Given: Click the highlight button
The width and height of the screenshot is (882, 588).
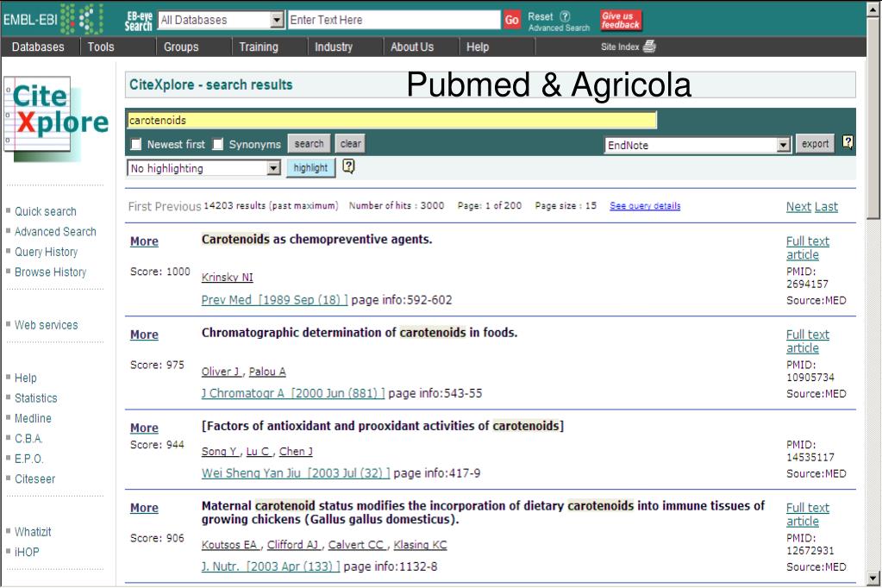Looking at the screenshot, I should 310,167.
